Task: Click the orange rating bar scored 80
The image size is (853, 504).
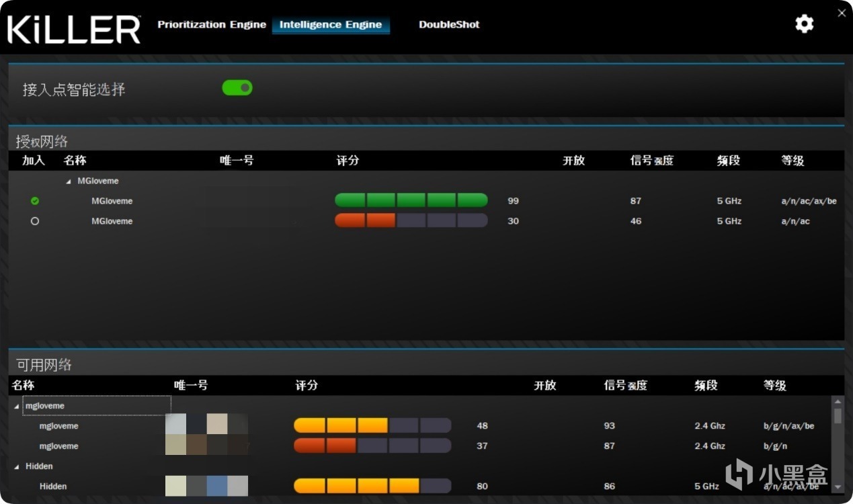Action: pyautogui.click(x=372, y=486)
